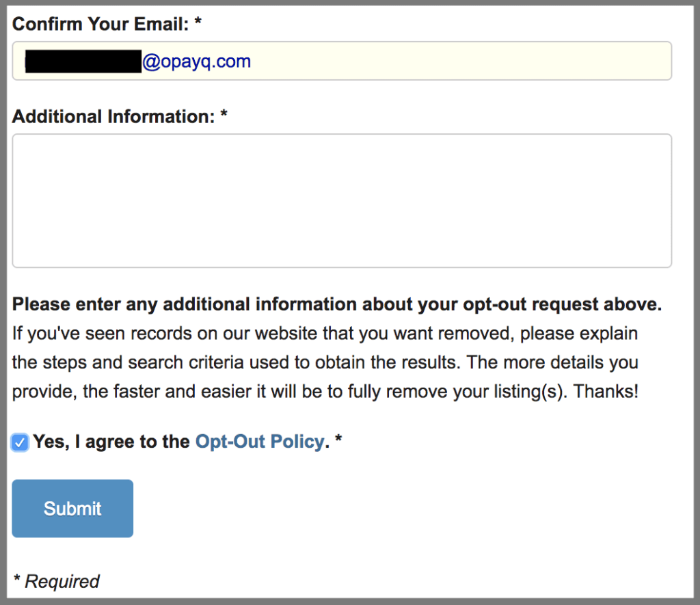Click the "Additional Information:" label

pyautogui.click(x=113, y=117)
